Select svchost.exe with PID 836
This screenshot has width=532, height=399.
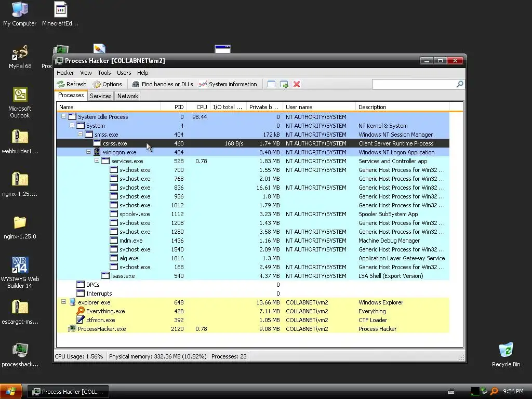253,187
